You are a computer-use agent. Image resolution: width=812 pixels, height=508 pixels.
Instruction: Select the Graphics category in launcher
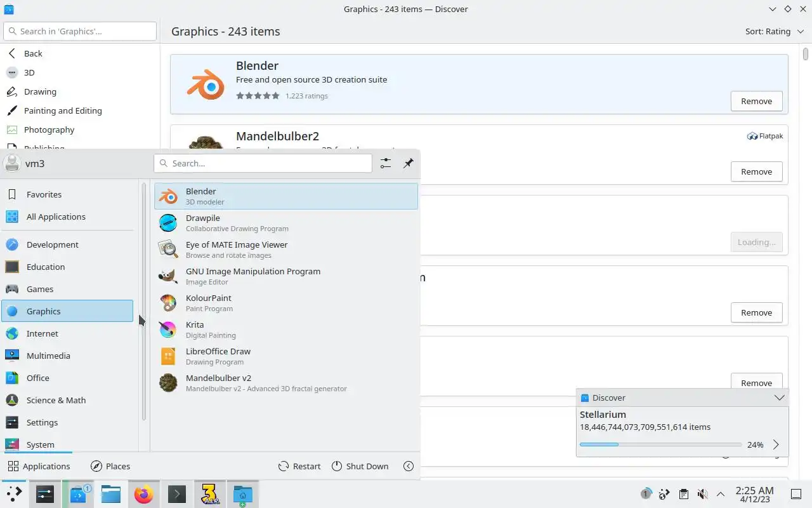tap(67, 311)
